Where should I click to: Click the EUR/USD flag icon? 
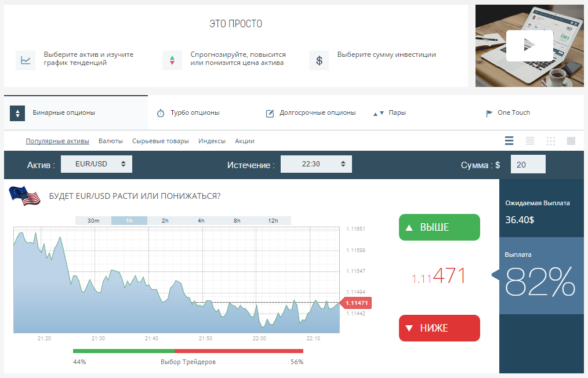[25, 196]
